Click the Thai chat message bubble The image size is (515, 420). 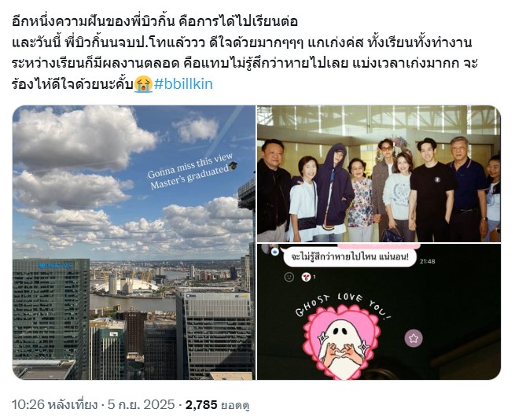pyautogui.click(x=350, y=257)
